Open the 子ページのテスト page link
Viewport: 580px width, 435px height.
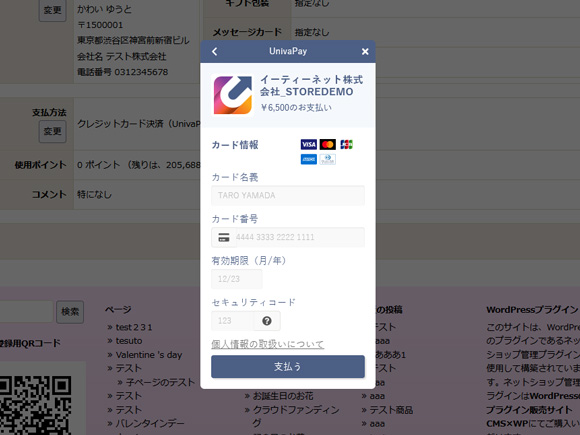click(x=160, y=382)
